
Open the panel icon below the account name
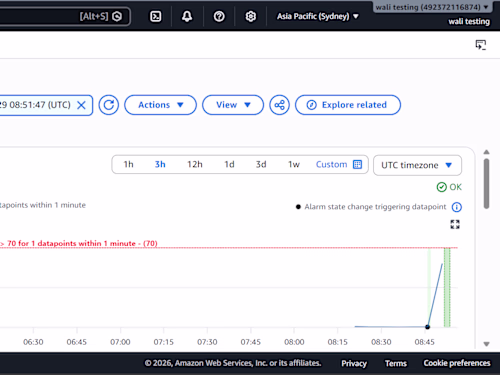(481, 45)
